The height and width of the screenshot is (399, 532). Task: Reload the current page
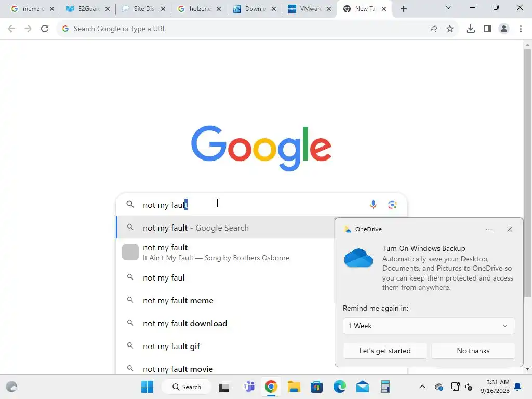[x=45, y=29]
